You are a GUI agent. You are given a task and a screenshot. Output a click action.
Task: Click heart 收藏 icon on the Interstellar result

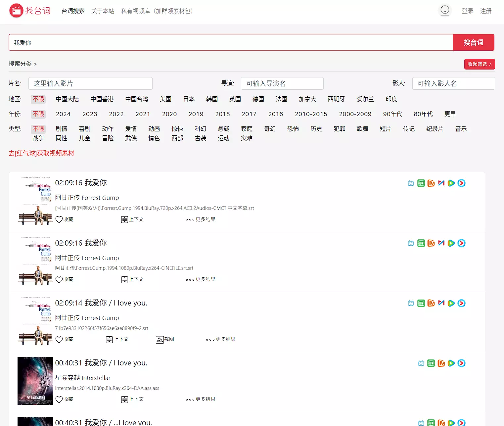point(59,400)
